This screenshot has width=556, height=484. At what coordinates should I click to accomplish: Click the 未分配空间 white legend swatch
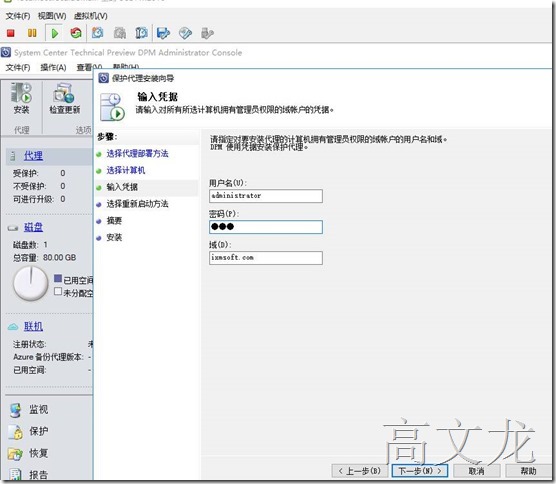[58, 291]
